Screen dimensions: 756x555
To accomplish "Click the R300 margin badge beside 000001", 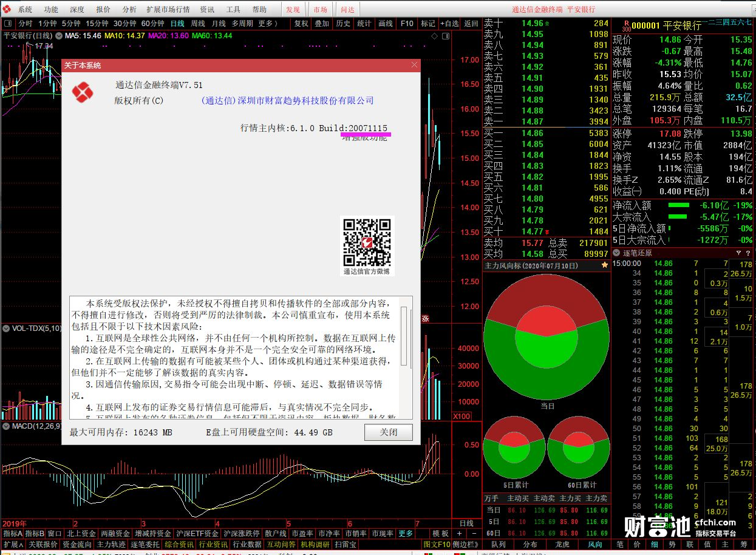I will tap(626, 26).
